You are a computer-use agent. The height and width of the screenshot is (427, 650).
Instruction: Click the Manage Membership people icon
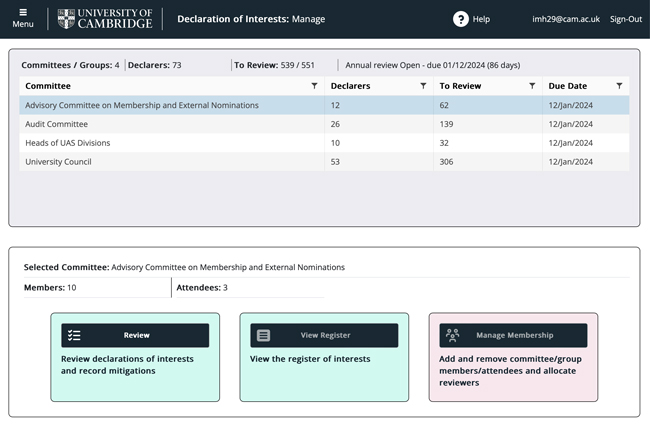click(x=452, y=335)
